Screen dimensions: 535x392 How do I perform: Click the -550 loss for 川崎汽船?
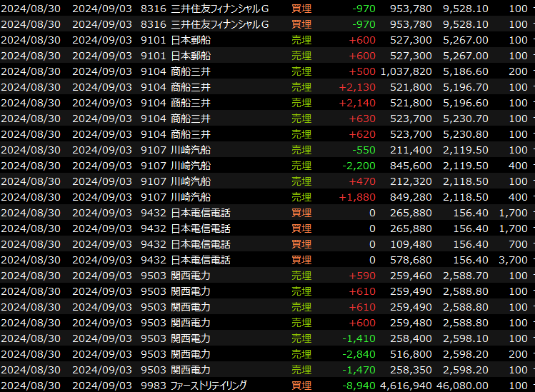363,150
